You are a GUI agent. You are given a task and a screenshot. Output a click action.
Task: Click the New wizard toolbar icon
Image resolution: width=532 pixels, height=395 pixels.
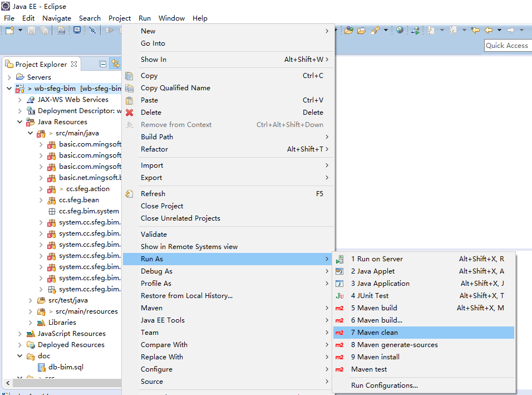click(9, 31)
